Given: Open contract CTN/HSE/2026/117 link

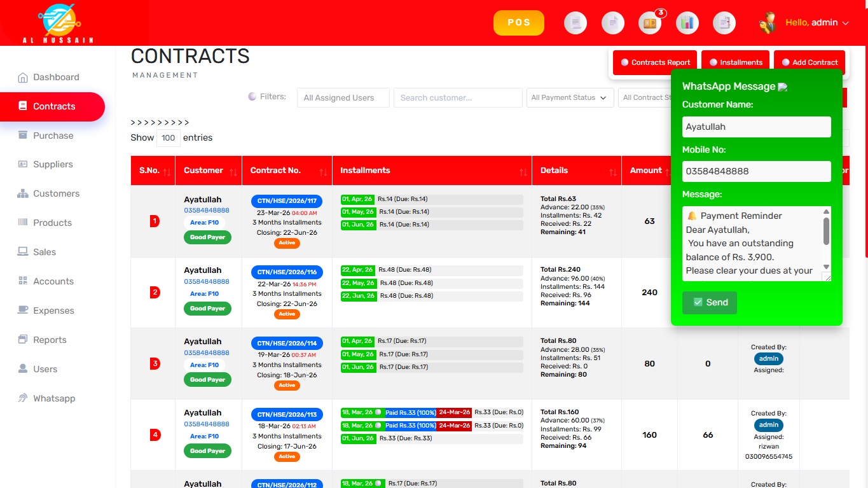Looking at the screenshot, I should (x=287, y=201).
